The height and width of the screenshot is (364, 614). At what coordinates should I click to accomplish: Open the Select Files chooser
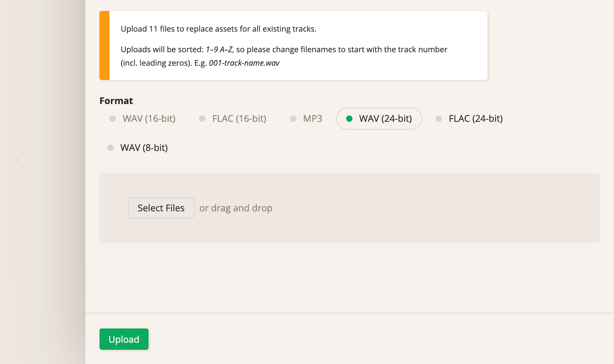tap(161, 208)
